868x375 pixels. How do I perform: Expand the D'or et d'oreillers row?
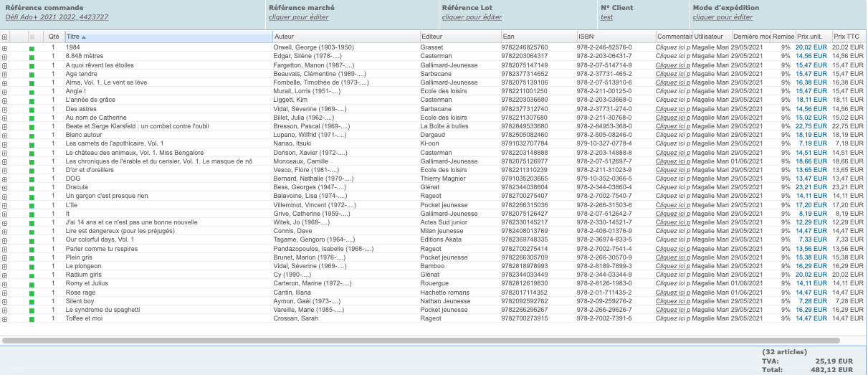coord(4,170)
